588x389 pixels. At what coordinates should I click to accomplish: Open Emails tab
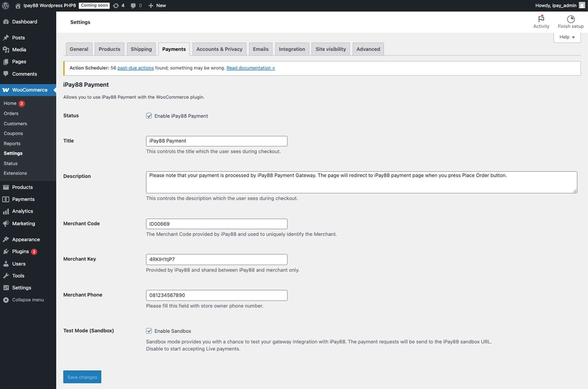click(261, 49)
